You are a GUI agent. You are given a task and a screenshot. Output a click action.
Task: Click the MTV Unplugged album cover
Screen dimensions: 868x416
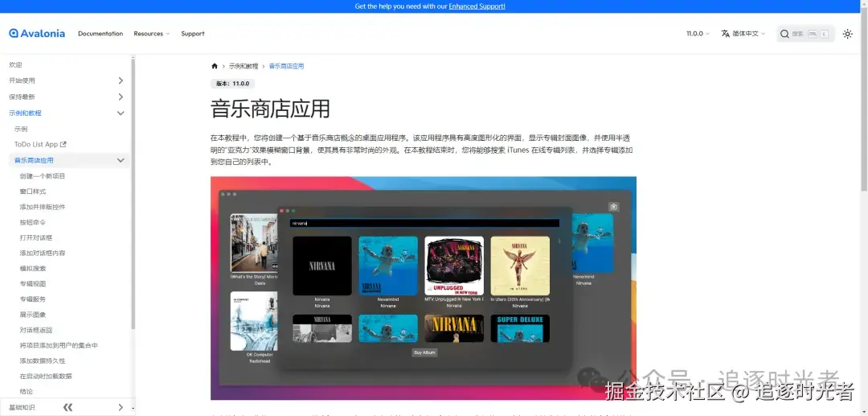[x=454, y=266]
